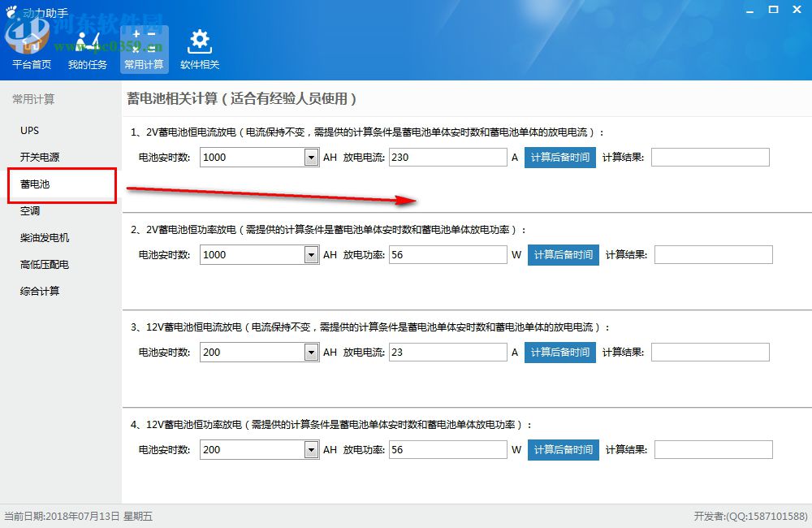This screenshot has width=812, height=528.
Task: Expand the 200 AH dropdown in section 3
Action: pos(309,352)
